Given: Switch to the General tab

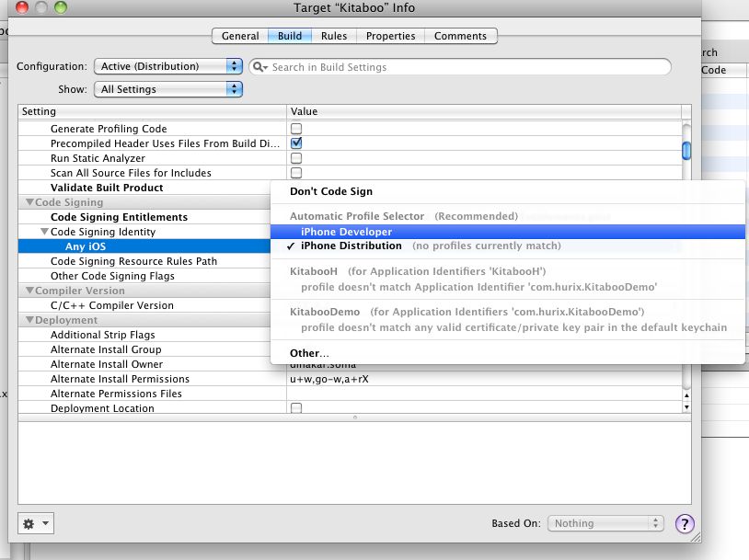Looking at the screenshot, I should click(x=240, y=36).
